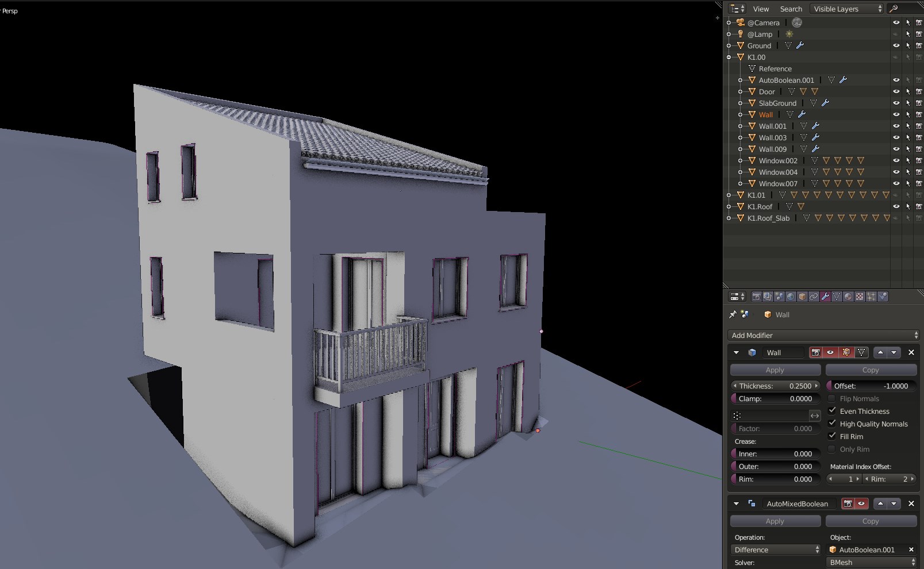Open properties editor type selector
This screenshot has height=569, width=924.
(737, 297)
